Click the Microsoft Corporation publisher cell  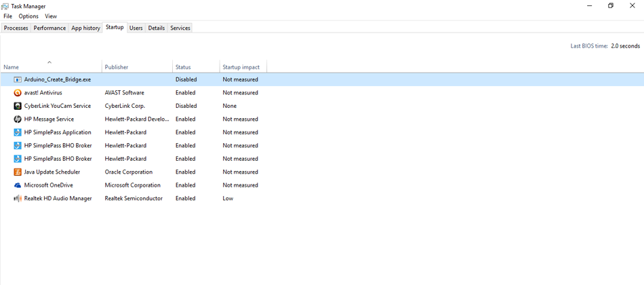(x=133, y=185)
